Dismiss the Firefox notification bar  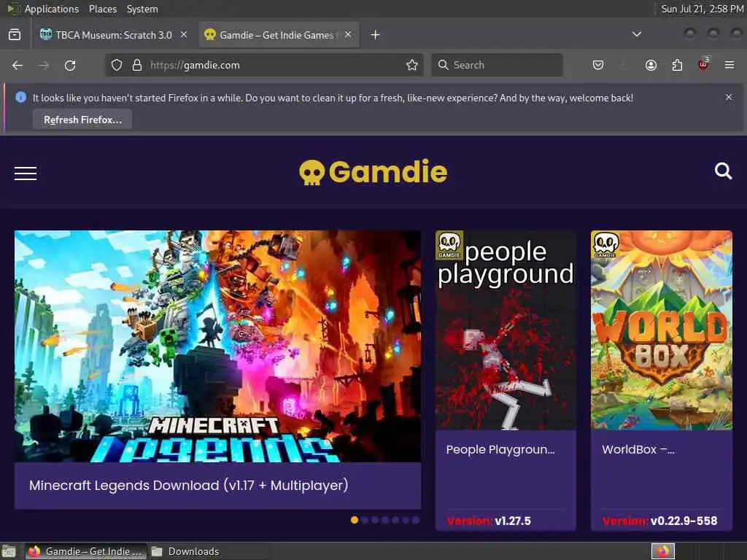(x=729, y=97)
